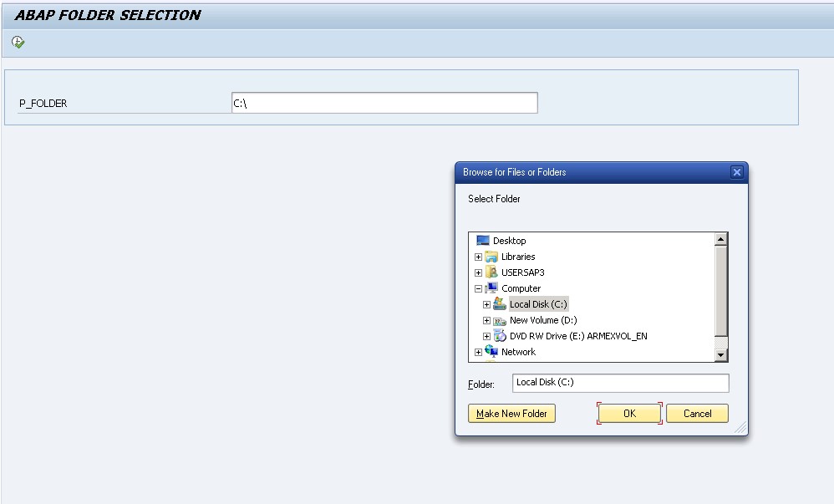The image size is (834, 504).
Task: Click inside the P_FOLDER path field
Action: (x=384, y=102)
